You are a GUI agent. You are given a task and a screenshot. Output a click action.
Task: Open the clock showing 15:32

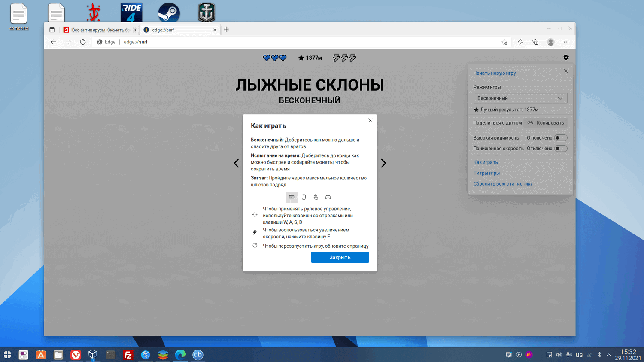(628, 355)
